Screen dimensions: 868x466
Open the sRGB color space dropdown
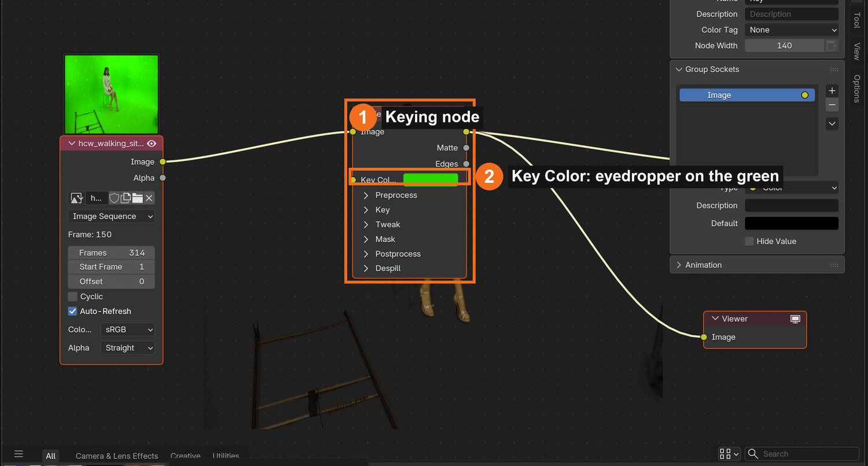127,330
